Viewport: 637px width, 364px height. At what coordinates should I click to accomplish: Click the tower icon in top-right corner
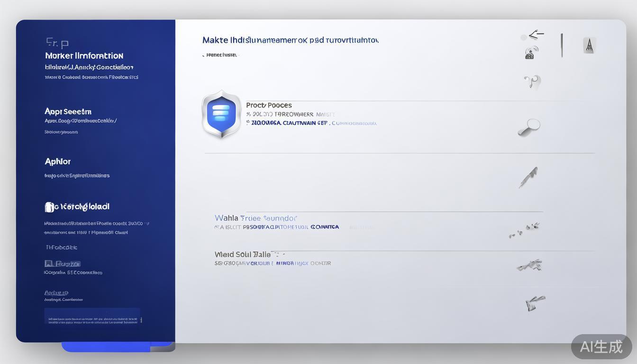click(589, 45)
